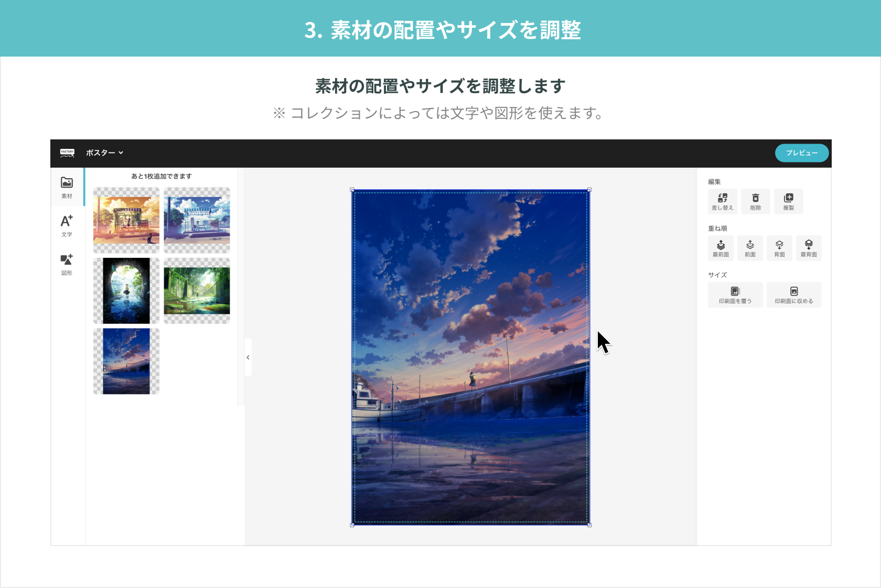The width and height of the screenshot is (881, 588).
Task: Click the bottom-right resize handle of the image
Action: tap(589, 525)
